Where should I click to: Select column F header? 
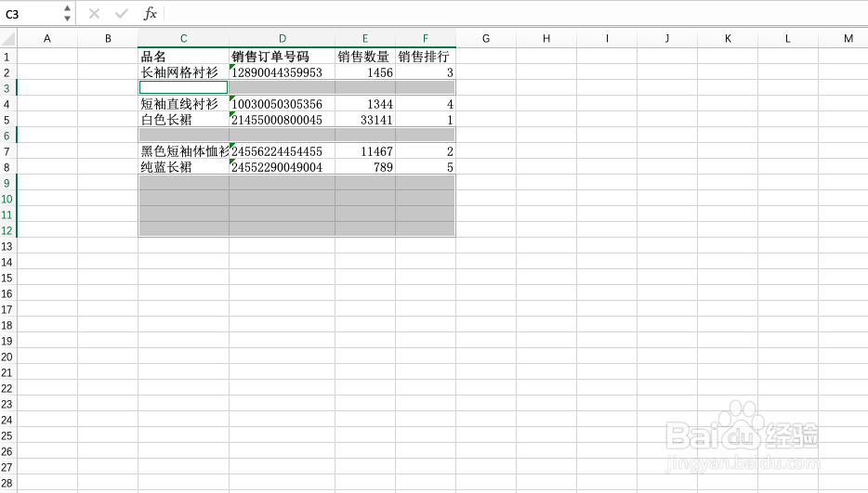coord(425,39)
